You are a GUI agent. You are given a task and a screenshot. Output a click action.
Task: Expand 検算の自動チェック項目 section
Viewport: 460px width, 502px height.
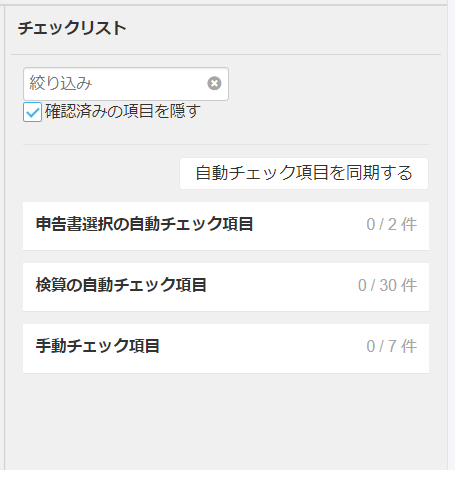(x=226, y=287)
